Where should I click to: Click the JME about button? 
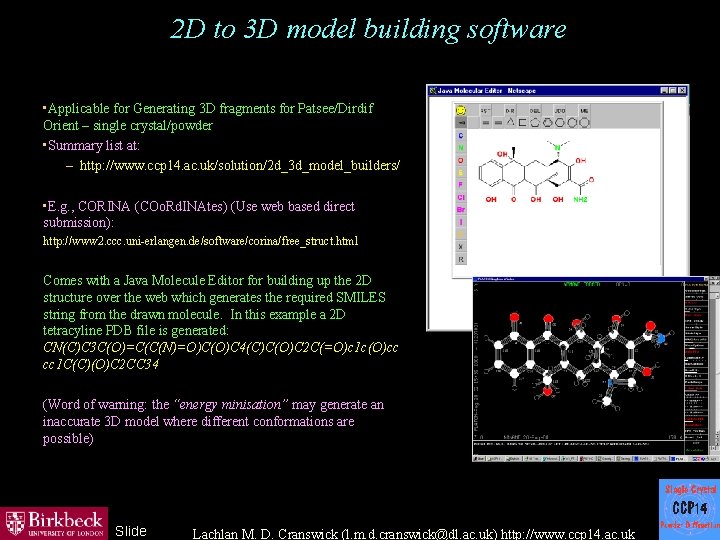(x=584, y=111)
